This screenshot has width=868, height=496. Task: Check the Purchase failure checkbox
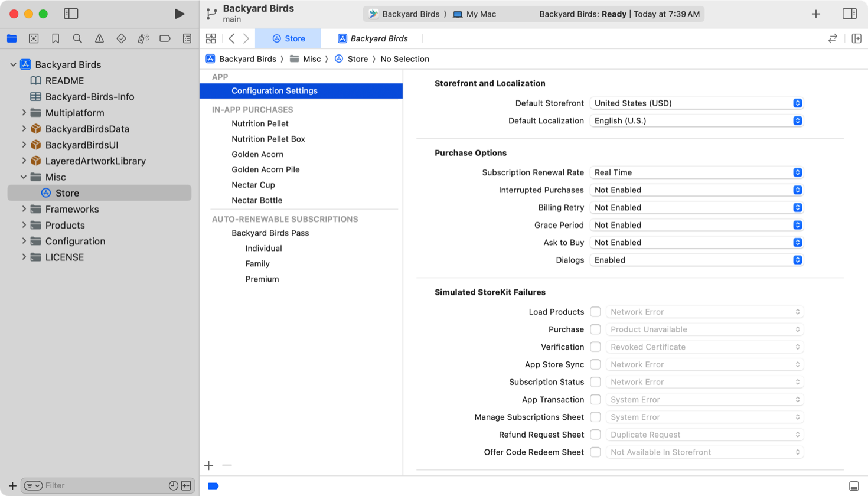tap(595, 329)
